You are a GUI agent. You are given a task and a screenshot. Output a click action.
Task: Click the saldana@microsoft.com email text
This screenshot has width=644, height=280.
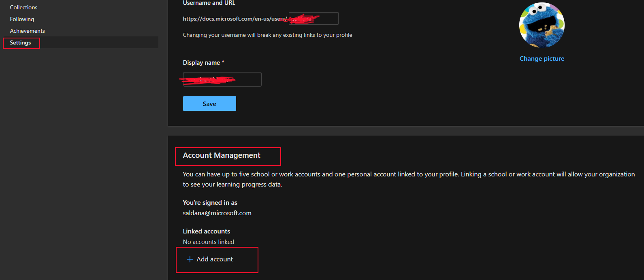[x=217, y=213]
